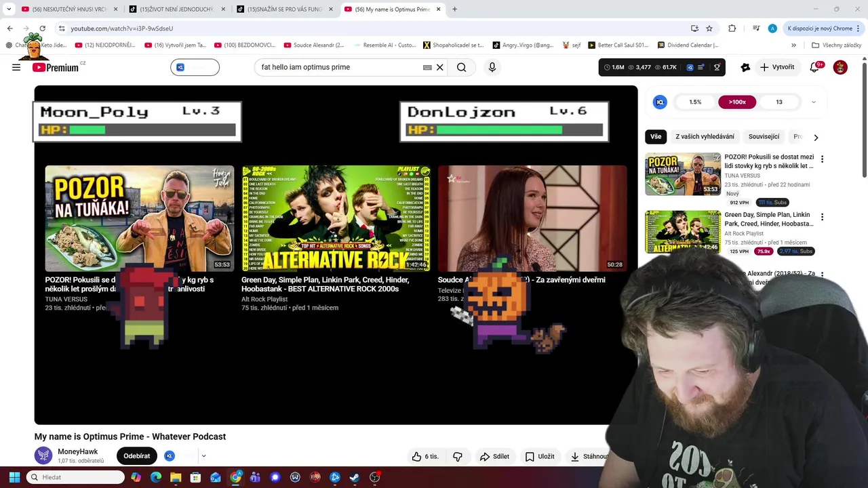
Task: Open Steam from the taskbar
Action: [x=355, y=477]
